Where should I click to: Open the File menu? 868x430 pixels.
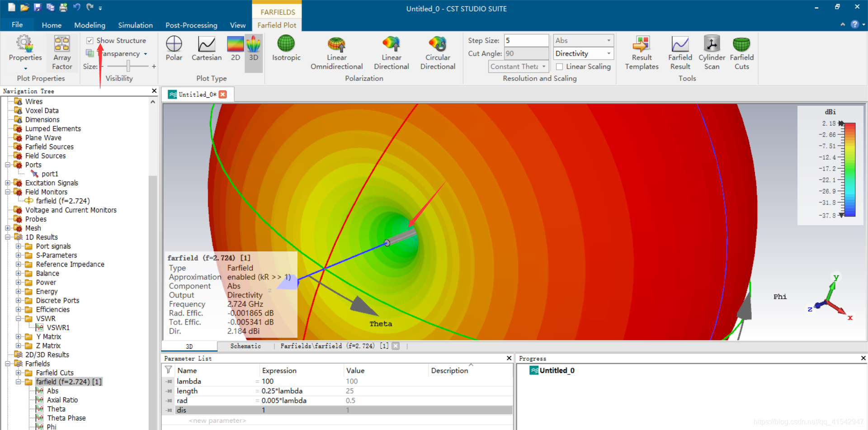[17, 25]
